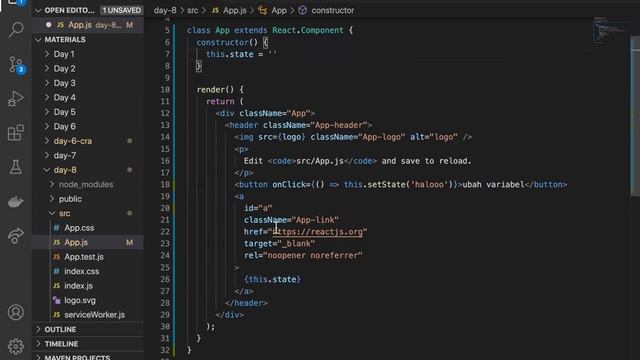
Task: Click the unsaved dot of open App.js
Action: coord(49,25)
